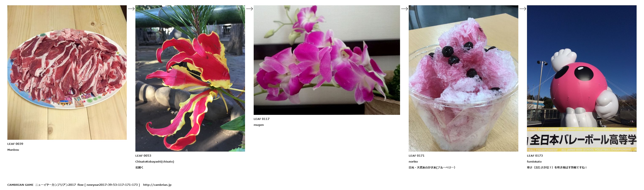644x190 pixels.
Task: Open the red and yellow lily photo
Action: pyautogui.click(x=190, y=78)
